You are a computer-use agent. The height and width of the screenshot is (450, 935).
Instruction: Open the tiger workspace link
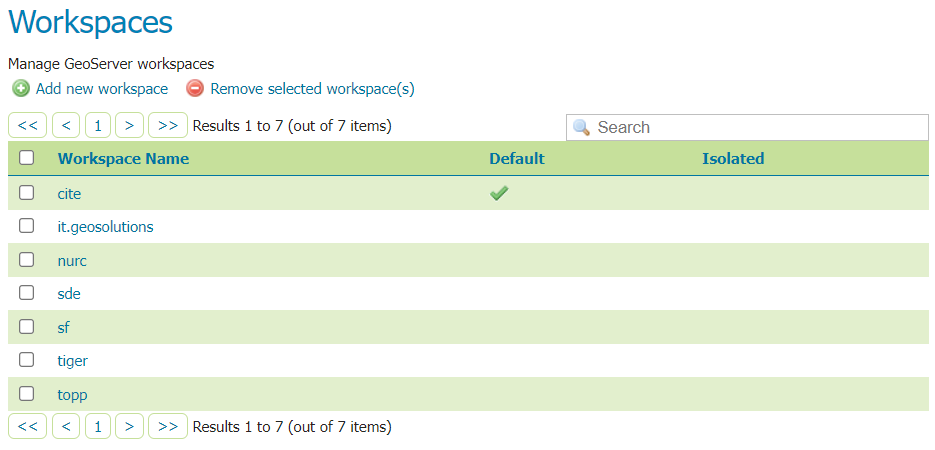click(73, 360)
